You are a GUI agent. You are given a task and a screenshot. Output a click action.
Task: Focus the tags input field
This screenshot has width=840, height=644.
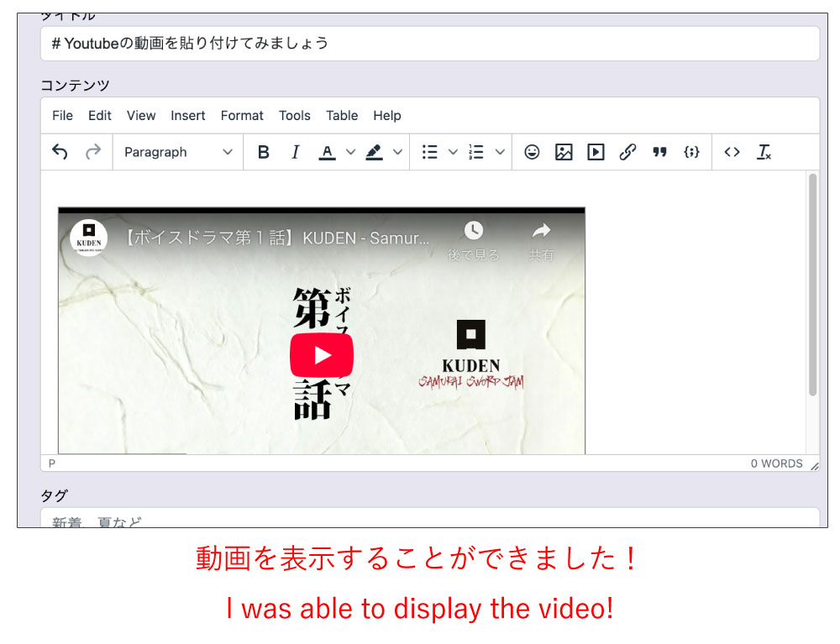tap(430, 518)
